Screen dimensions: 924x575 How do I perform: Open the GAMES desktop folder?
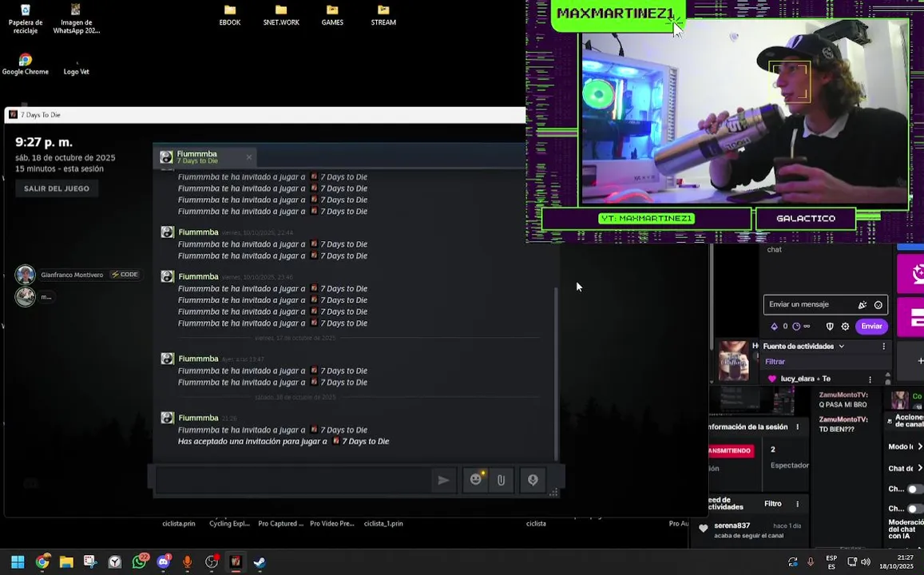tap(332, 15)
